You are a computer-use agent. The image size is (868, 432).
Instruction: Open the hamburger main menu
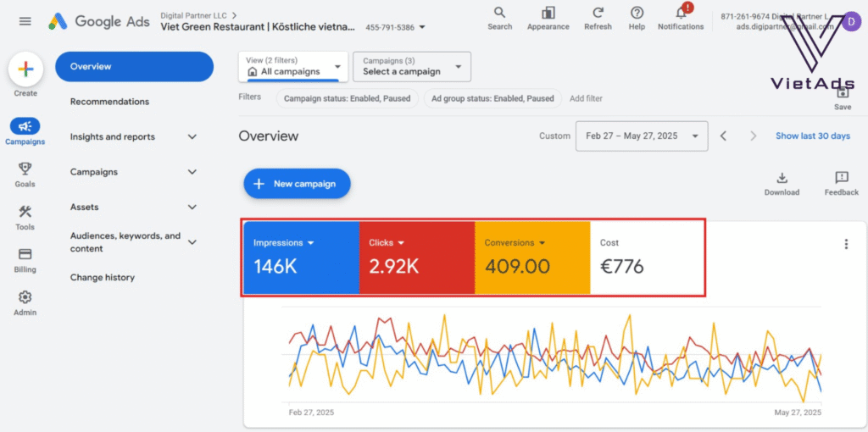25,21
